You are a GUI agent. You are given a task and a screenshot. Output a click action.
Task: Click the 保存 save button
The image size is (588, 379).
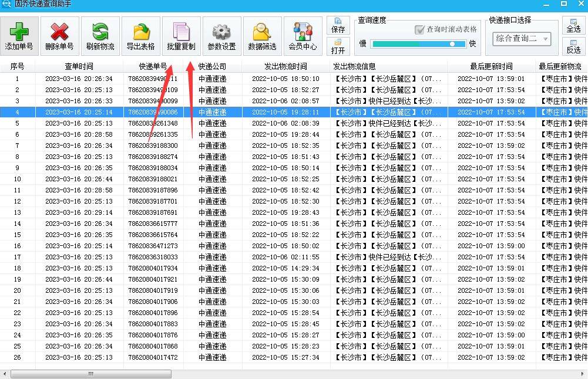click(338, 25)
